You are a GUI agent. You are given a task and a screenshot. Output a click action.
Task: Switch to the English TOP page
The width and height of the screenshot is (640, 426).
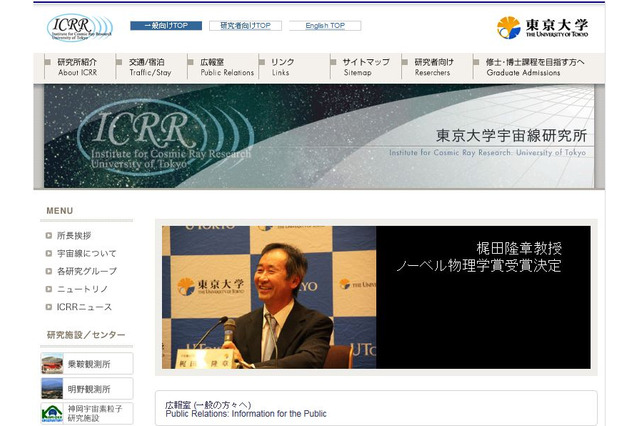(x=325, y=26)
